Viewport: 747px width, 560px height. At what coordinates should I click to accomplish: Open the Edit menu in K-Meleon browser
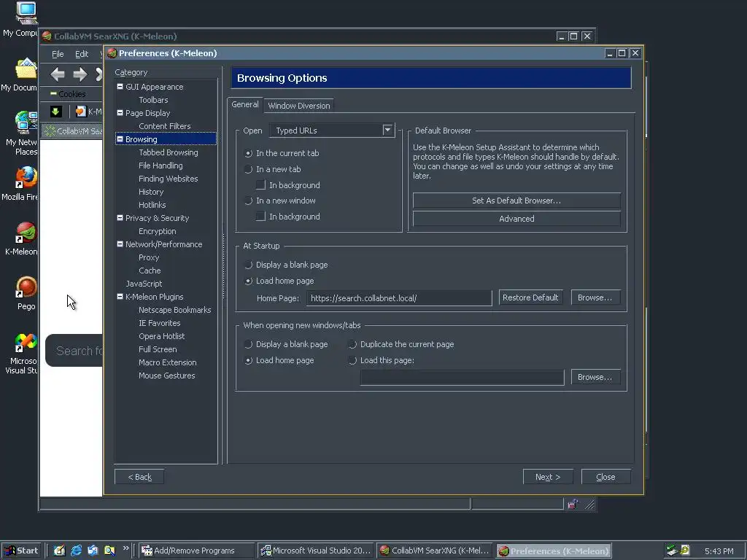(82, 54)
